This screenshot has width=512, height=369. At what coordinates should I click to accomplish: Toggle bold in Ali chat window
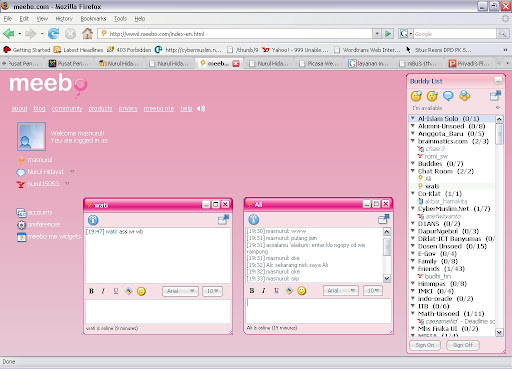(252, 291)
